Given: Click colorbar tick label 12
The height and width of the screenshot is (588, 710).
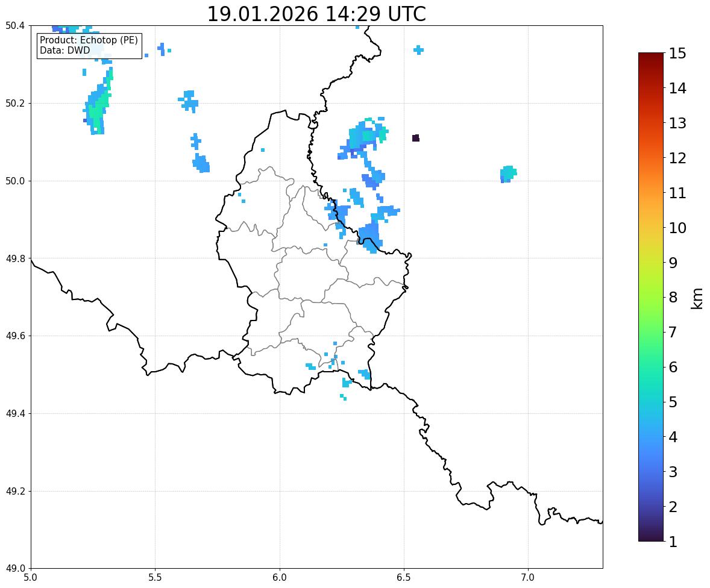Looking at the screenshot, I should pyautogui.click(x=677, y=158).
